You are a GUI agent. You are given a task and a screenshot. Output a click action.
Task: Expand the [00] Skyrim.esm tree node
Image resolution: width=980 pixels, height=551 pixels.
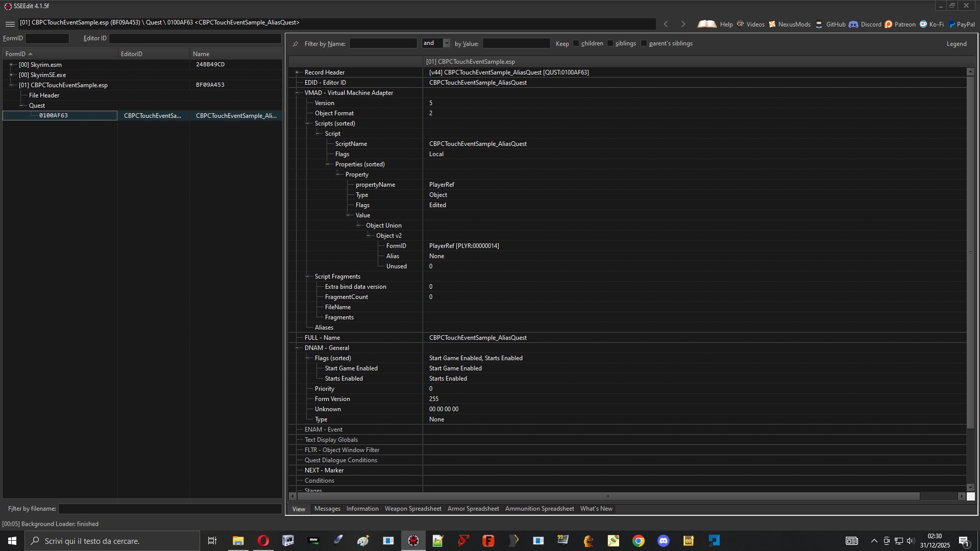pyautogui.click(x=11, y=65)
